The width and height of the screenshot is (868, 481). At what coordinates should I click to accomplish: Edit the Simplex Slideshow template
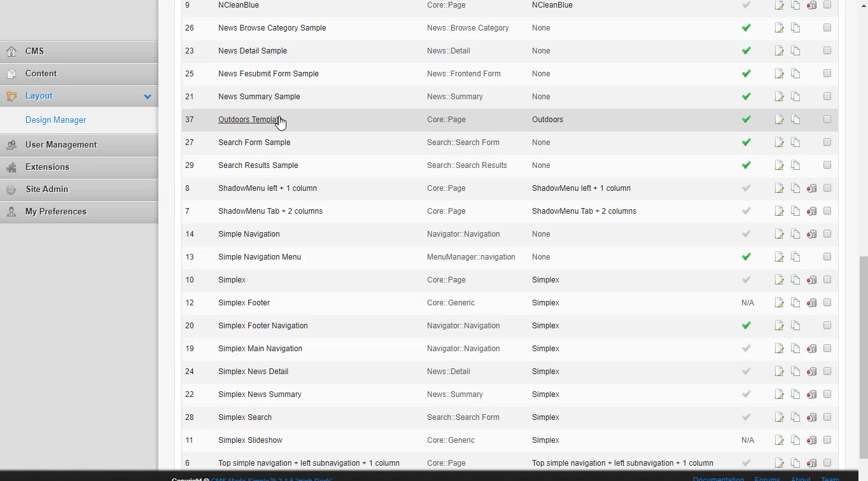coord(779,440)
